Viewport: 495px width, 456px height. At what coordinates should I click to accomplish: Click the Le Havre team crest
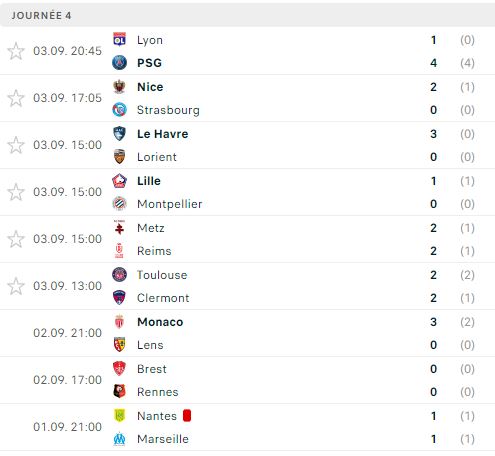click(119, 134)
